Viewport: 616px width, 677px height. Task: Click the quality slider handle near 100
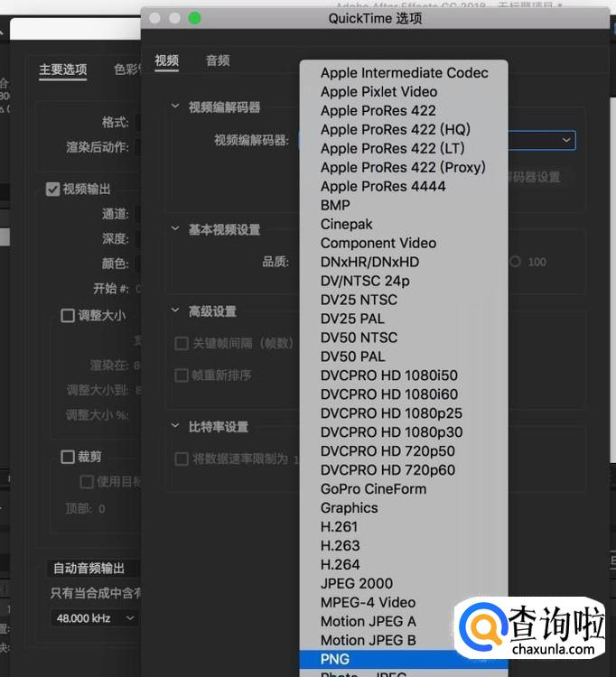click(516, 262)
